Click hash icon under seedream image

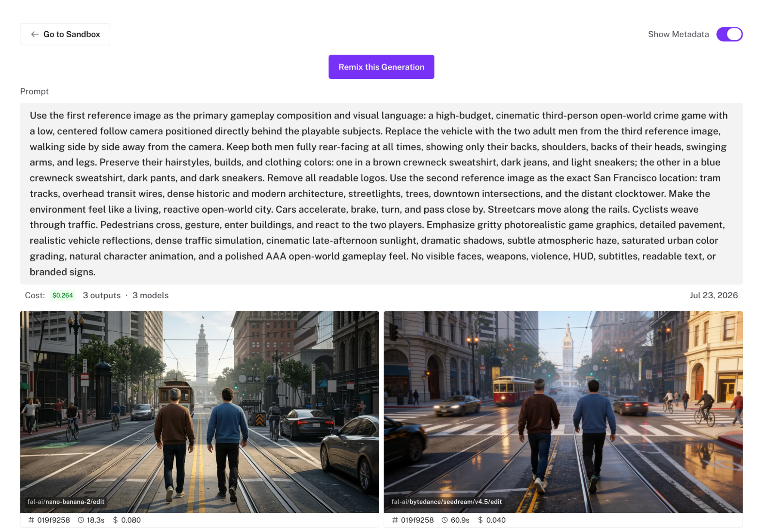click(x=395, y=520)
